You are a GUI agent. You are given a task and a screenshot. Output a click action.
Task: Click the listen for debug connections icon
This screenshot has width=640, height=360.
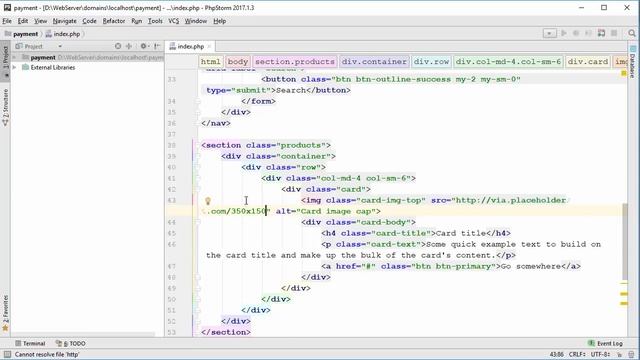click(x=601, y=33)
